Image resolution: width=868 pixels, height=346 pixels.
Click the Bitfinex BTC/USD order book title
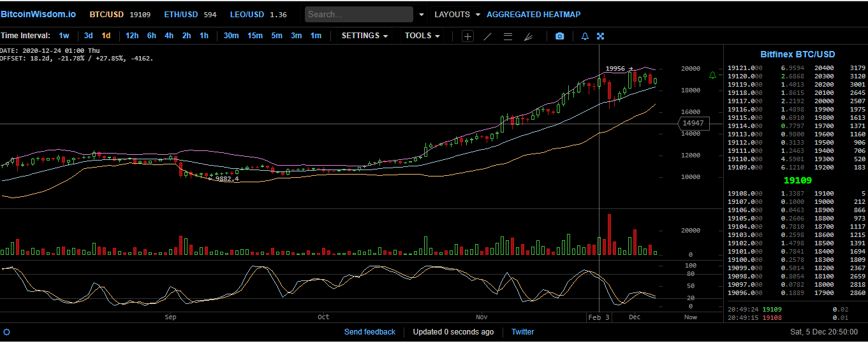point(797,55)
